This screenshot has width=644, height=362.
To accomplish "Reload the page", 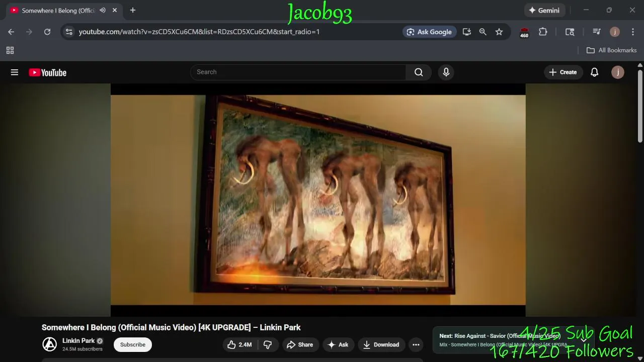I will pyautogui.click(x=47, y=32).
